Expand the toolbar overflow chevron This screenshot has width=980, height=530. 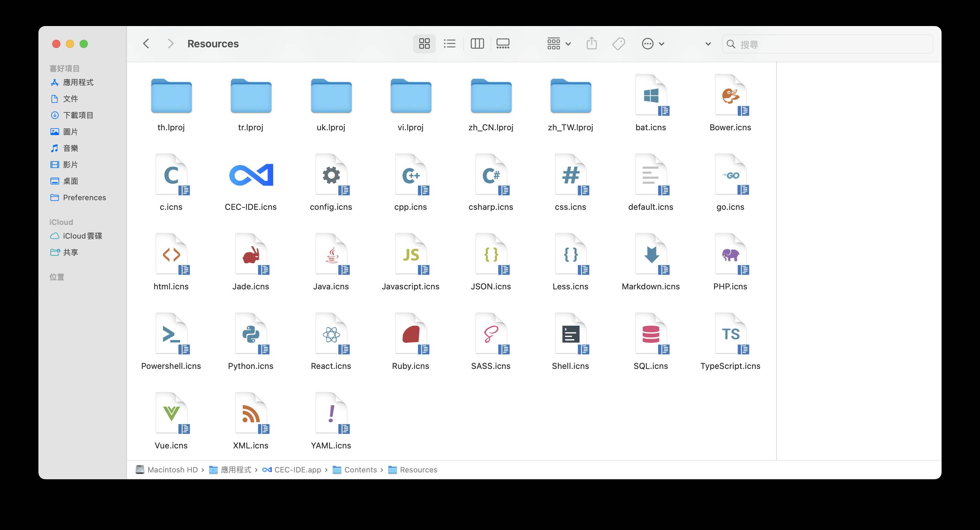[708, 44]
